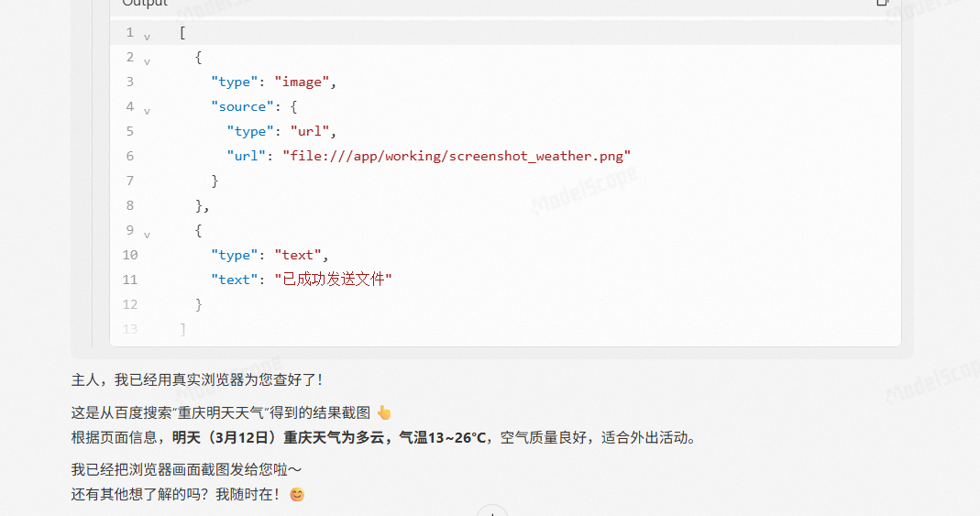Screen dimensions: 980x516
Task: Click the Output panel header label
Action: pyautogui.click(x=145, y=4)
